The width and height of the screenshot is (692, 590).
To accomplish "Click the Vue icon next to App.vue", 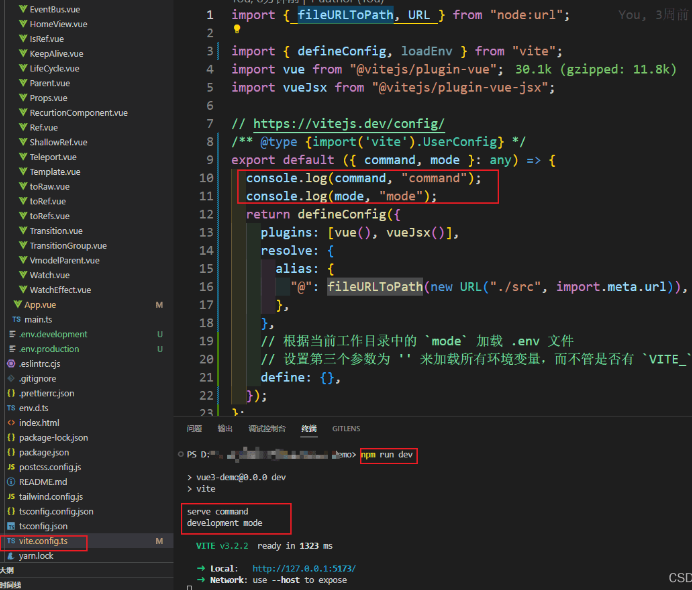I will click(x=18, y=304).
